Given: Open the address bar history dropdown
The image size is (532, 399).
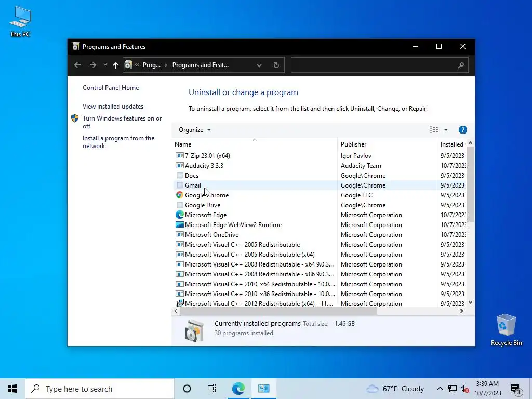Looking at the screenshot, I should coord(259,65).
